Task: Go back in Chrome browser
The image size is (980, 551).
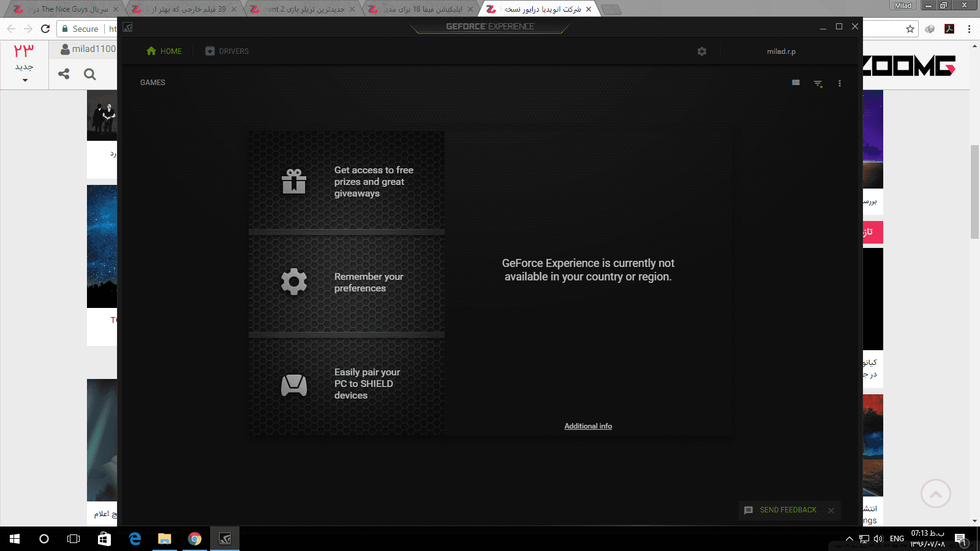Action: (11, 29)
